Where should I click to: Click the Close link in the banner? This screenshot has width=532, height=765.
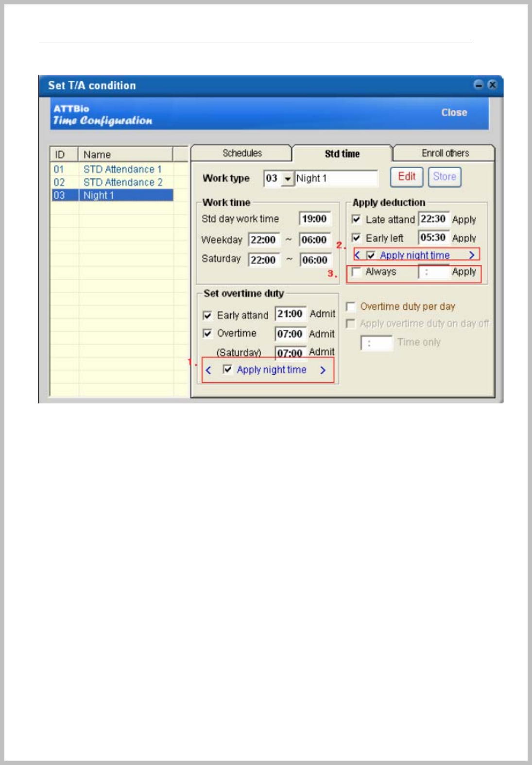454,113
